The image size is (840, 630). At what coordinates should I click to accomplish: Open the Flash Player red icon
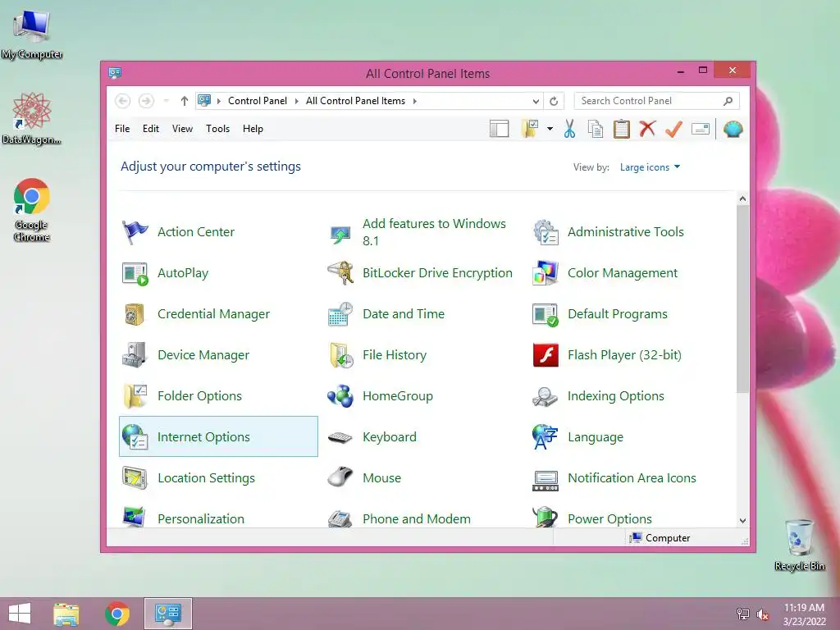pyautogui.click(x=546, y=354)
